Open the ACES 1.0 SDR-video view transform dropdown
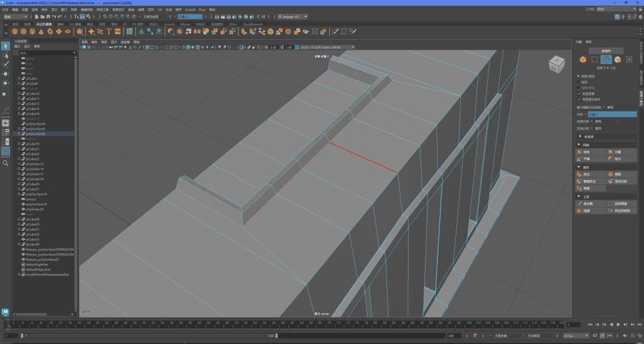 coord(323,47)
